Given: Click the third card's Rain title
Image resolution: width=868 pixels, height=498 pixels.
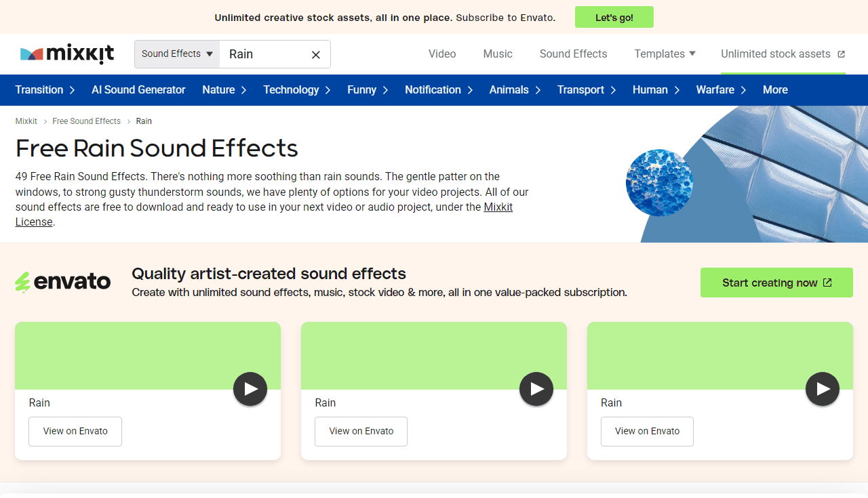Looking at the screenshot, I should (x=611, y=402).
